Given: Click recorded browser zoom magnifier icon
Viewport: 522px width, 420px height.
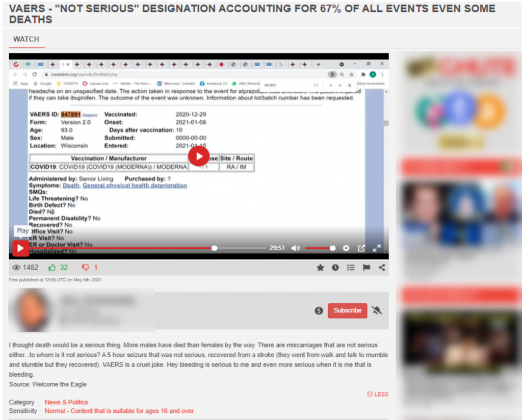Looking at the screenshot, I should pos(342,74).
